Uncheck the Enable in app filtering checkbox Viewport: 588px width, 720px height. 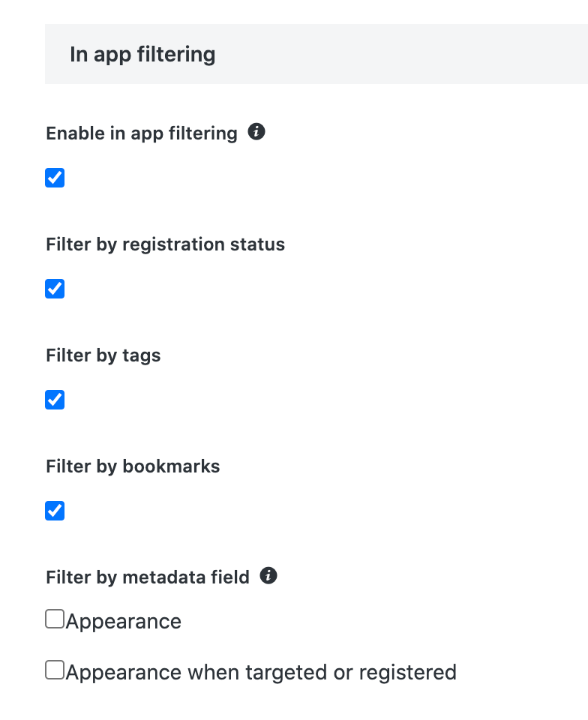[55, 178]
